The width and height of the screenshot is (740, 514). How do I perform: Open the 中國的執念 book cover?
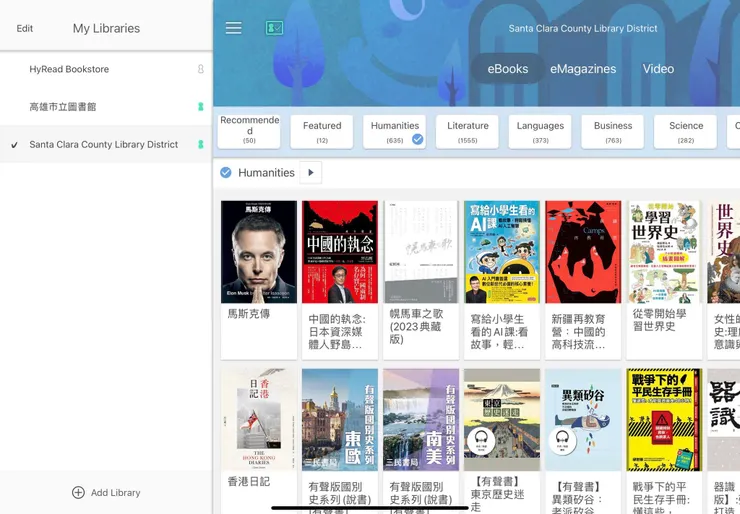[340, 252]
